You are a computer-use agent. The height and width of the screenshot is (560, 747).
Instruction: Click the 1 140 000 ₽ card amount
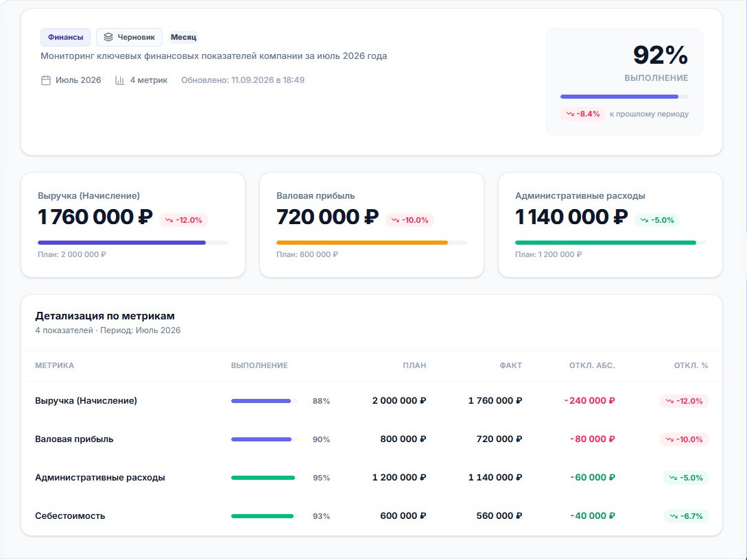(571, 217)
